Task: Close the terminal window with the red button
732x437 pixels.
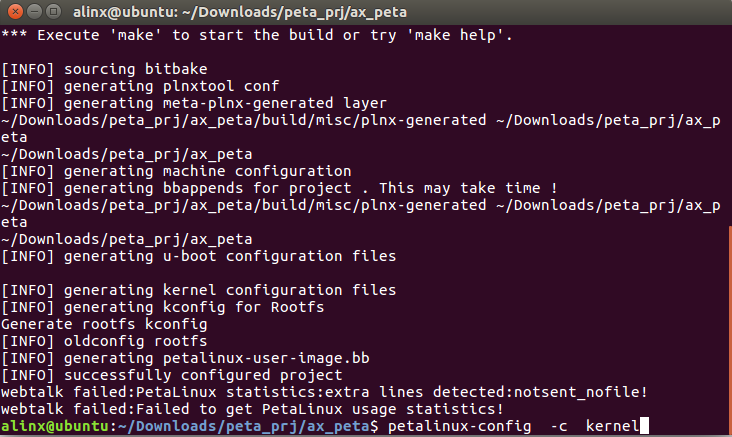Action: tap(15, 11)
